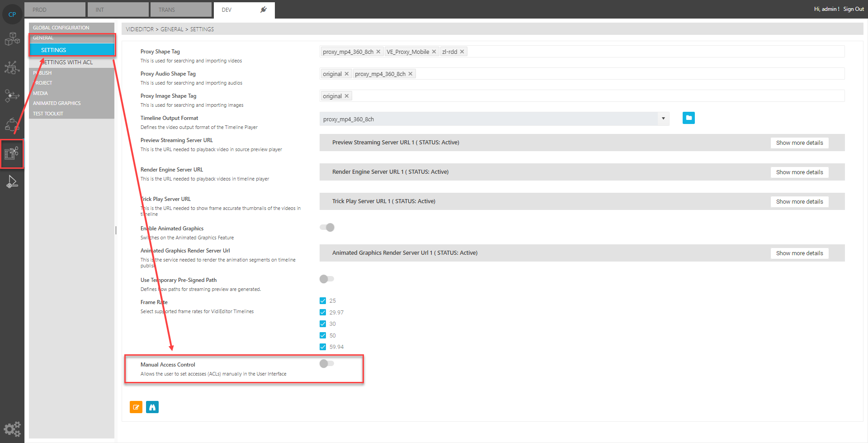Toggle Enable Animated Graphics on
868x443 pixels.
click(327, 227)
